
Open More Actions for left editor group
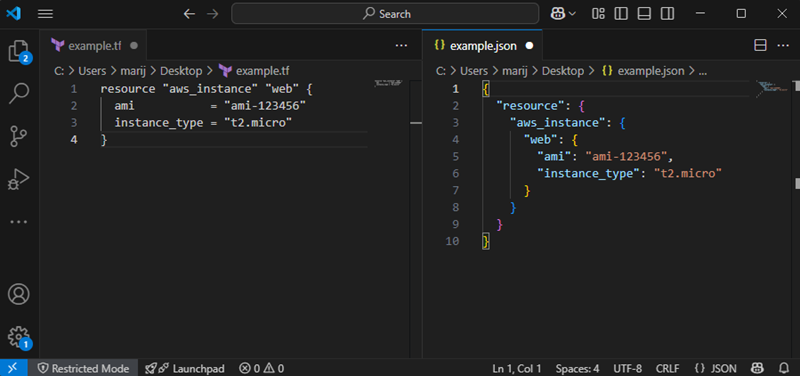(402, 45)
